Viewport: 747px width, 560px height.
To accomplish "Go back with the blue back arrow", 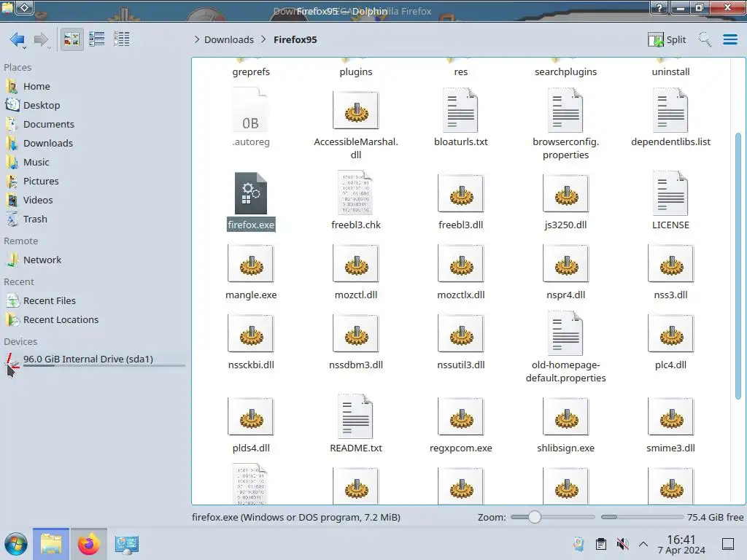I will coord(18,39).
